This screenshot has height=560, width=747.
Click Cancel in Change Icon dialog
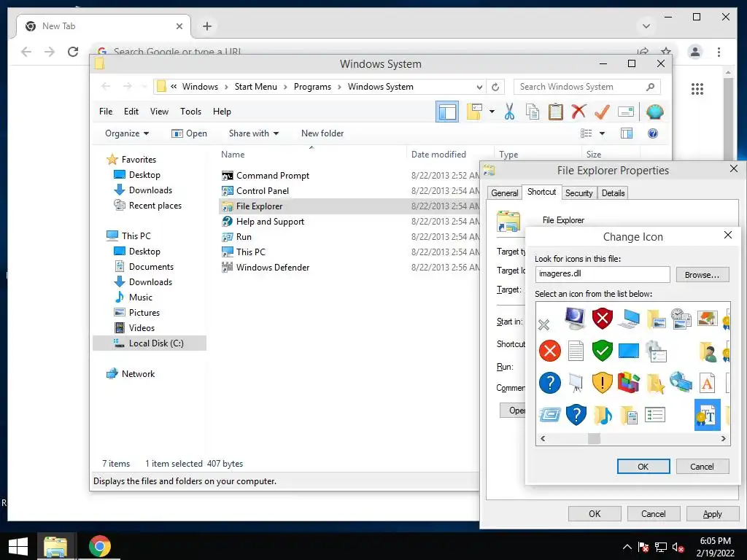703,466
